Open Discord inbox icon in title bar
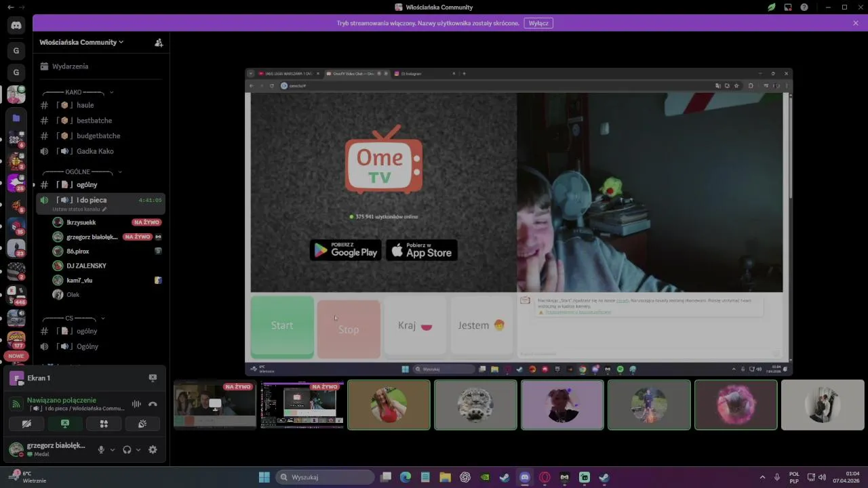868x488 pixels. tap(788, 7)
